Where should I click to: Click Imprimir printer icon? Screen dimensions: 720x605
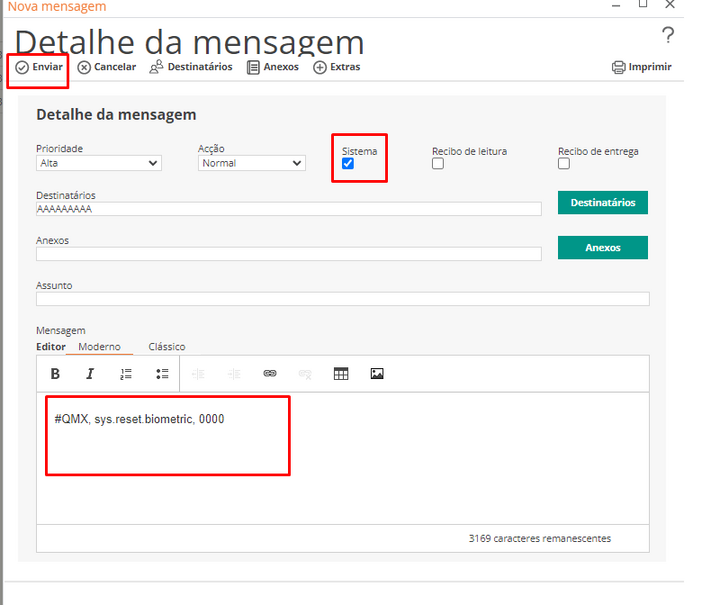tap(641, 68)
